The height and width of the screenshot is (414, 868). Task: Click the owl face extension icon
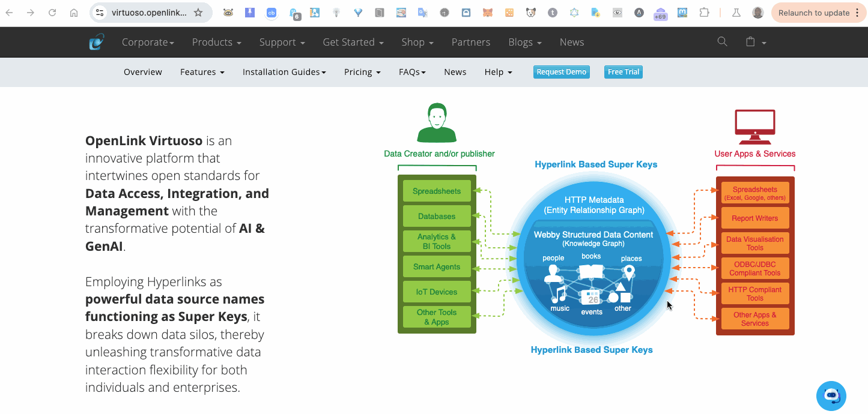pos(228,13)
